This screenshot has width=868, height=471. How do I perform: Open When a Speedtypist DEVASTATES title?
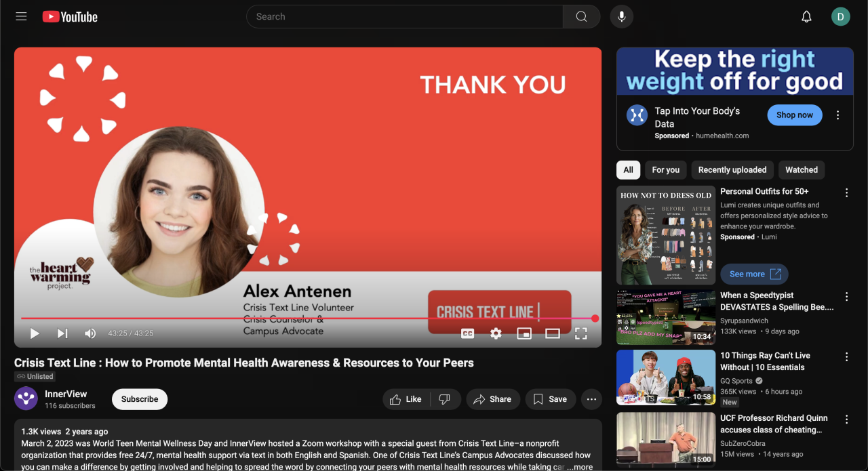coord(777,302)
